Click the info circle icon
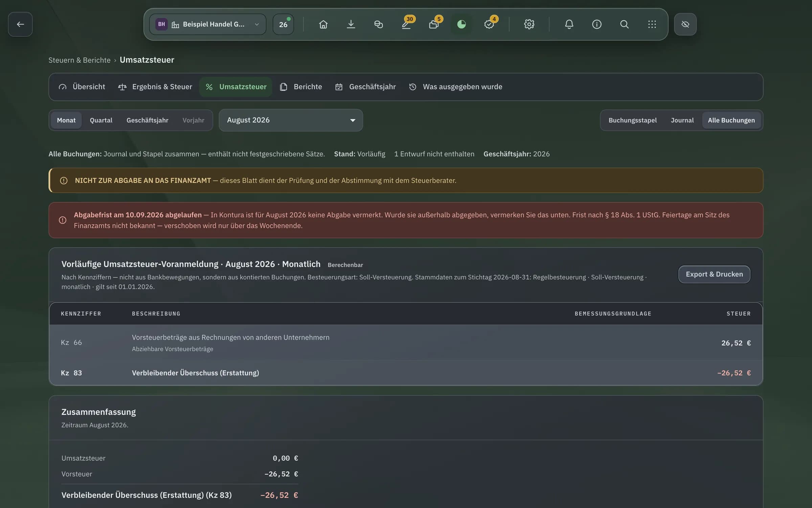The width and height of the screenshot is (812, 508). (596, 24)
